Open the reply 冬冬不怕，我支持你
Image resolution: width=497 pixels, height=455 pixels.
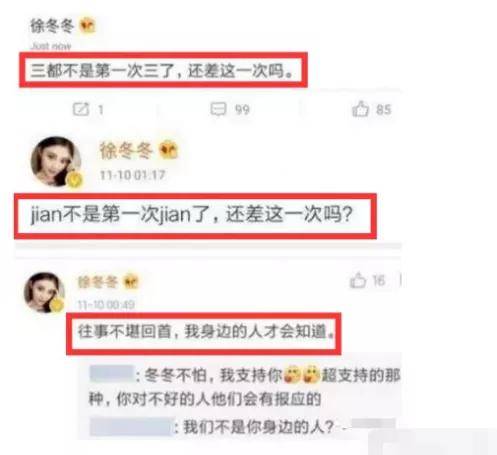[x=244, y=387]
